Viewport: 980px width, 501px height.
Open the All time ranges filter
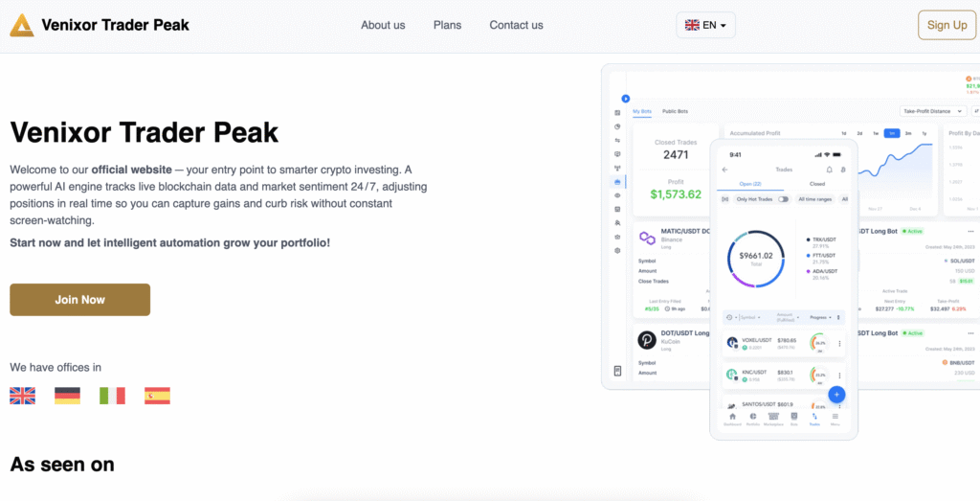(x=816, y=199)
